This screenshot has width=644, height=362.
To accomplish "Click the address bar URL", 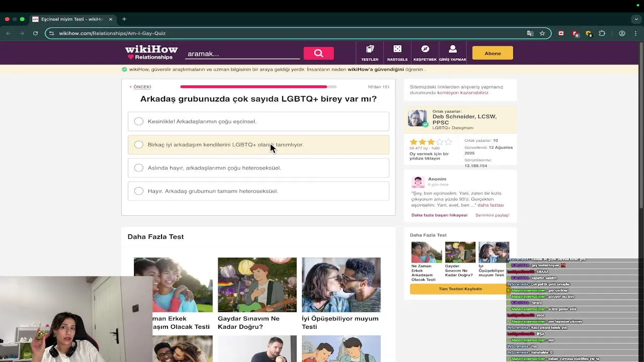I will (112, 33).
